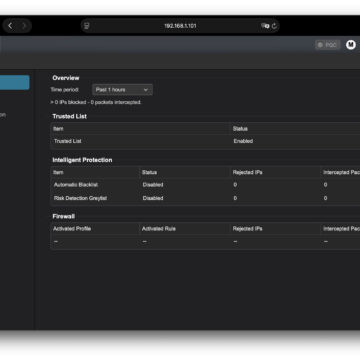Open the page settings icon in the address bar

tap(87, 26)
